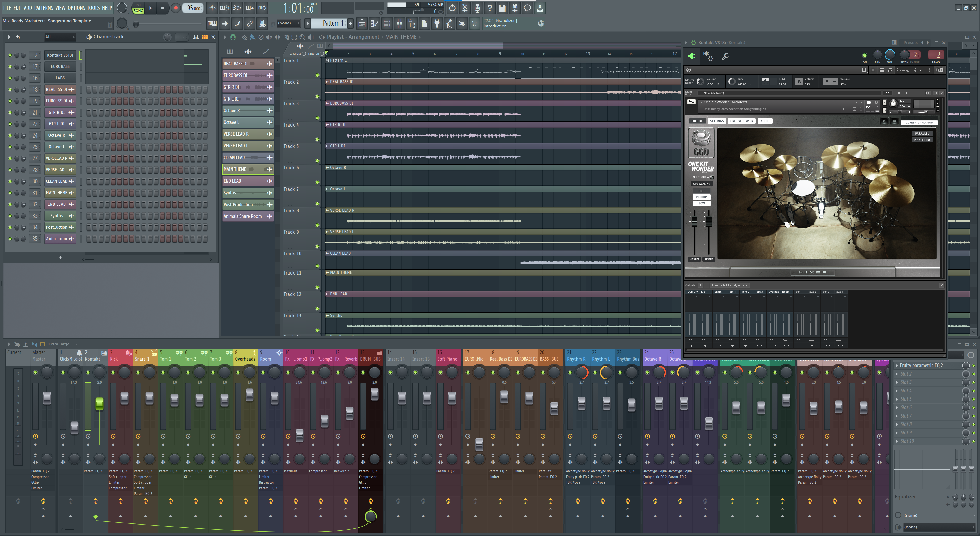Click the save project floppy icon
Image resolution: width=980 pixels, height=536 pixels.
pyautogui.click(x=502, y=8)
